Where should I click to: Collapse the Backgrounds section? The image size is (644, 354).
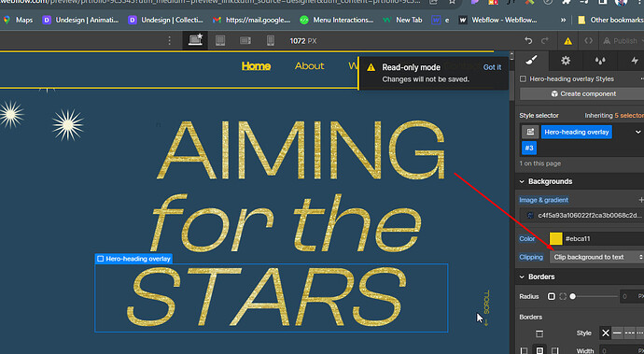coord(522,181)
